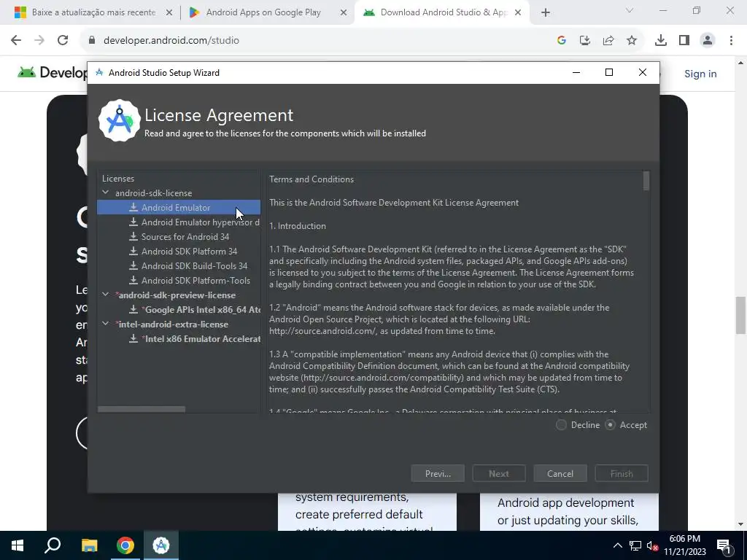The height and width of the screenshot is (560, 747).
Task: Open Chrome from the taskbar
Action: click(x=125, y=545)
